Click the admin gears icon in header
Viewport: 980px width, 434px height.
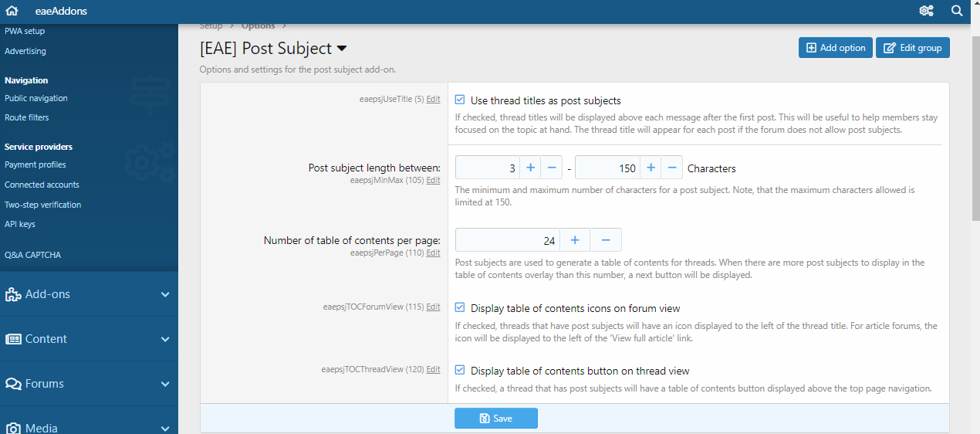pos(926,11)
